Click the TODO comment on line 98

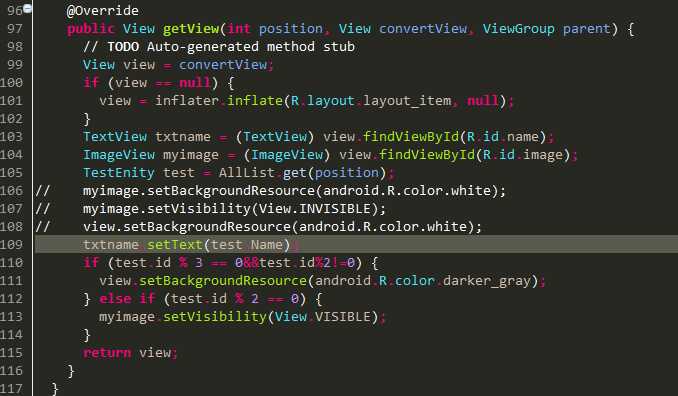point(219,47)
